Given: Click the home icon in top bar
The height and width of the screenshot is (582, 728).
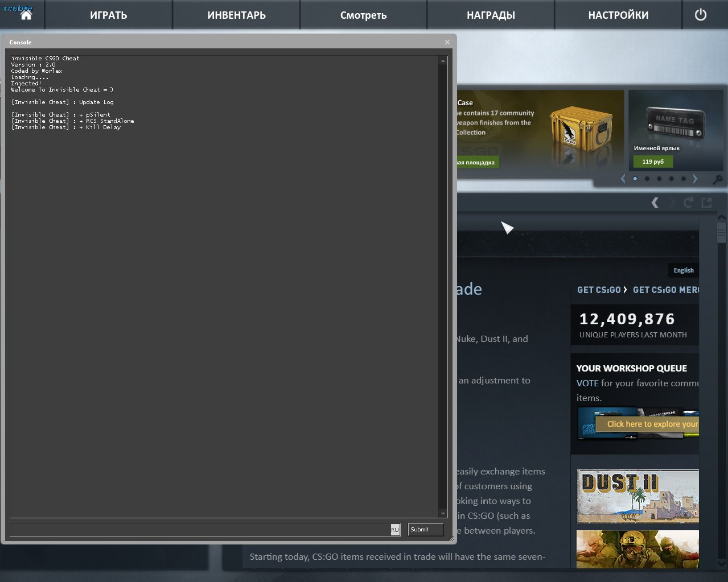Looking at the screenshot, I should click(26, 15).
